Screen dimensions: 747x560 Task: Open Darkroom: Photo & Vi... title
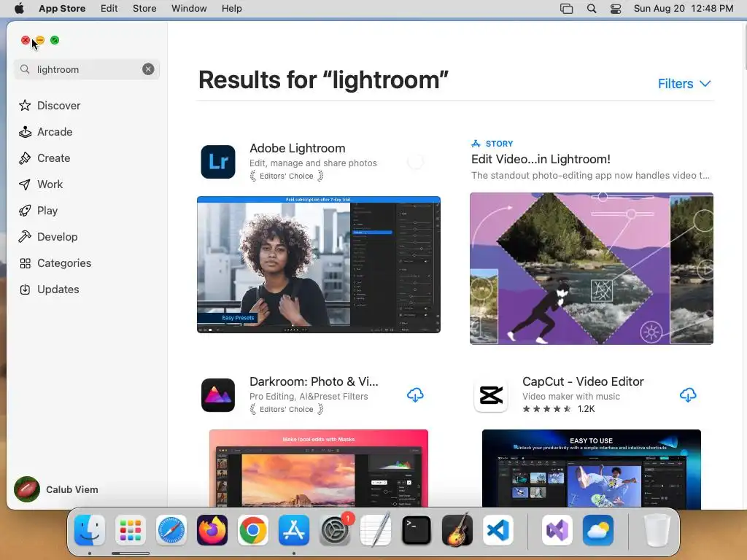point(314,381)
